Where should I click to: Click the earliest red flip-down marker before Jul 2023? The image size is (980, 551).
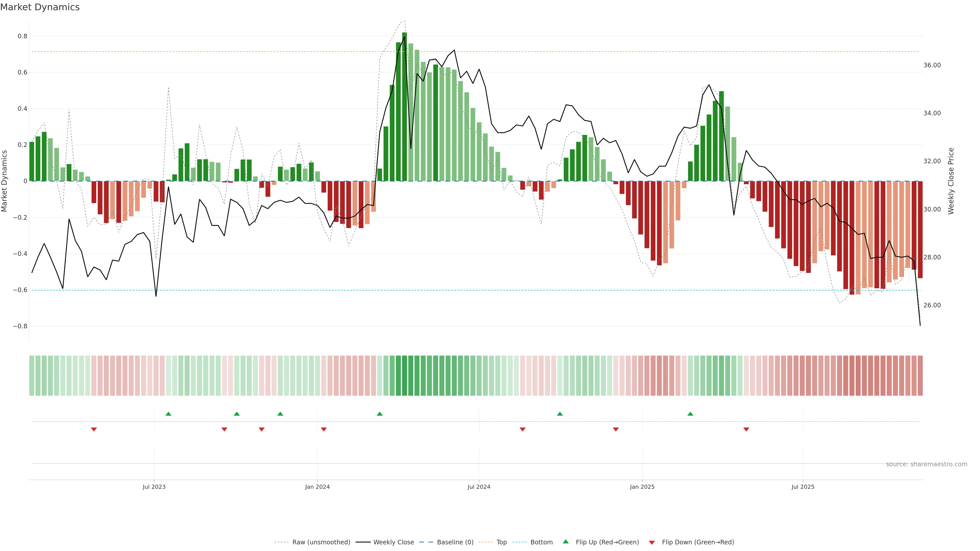(x=94, y=429)
